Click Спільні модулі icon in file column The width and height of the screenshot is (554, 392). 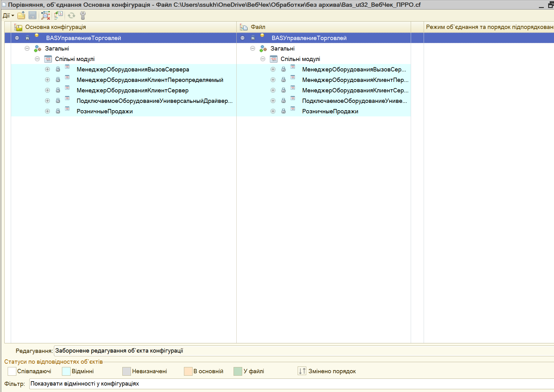(274, 59)
